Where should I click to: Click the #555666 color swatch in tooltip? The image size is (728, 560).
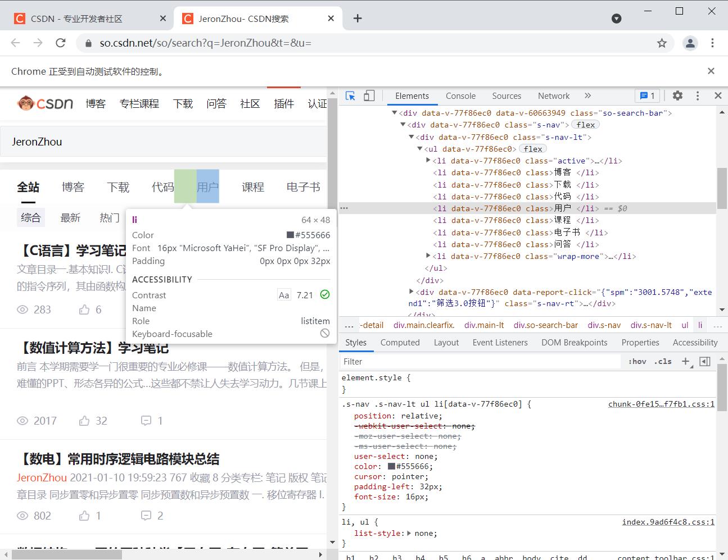[x=290, y=235]
